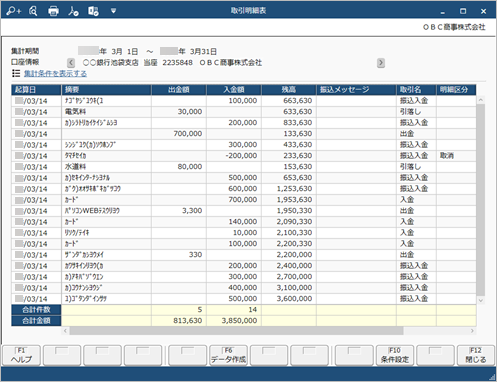Screen dimensions: 497x382
Task: Click the printer icon
Action: point(53,11)
